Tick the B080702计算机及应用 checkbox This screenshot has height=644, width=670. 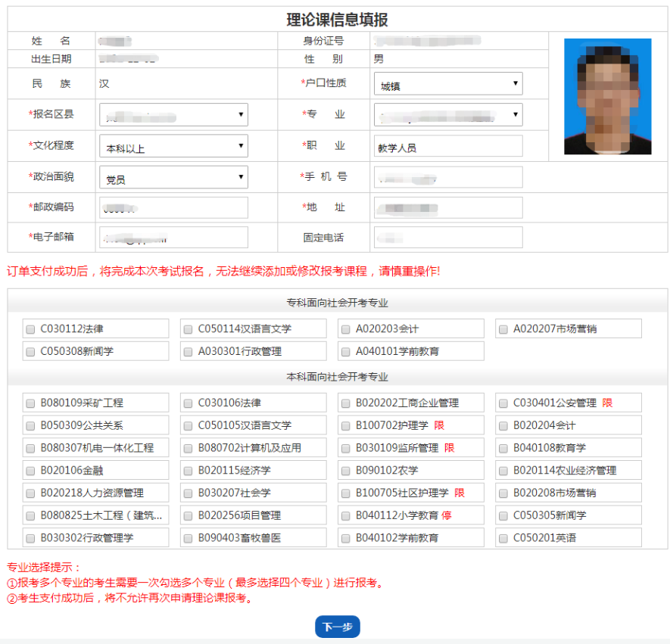189,448
